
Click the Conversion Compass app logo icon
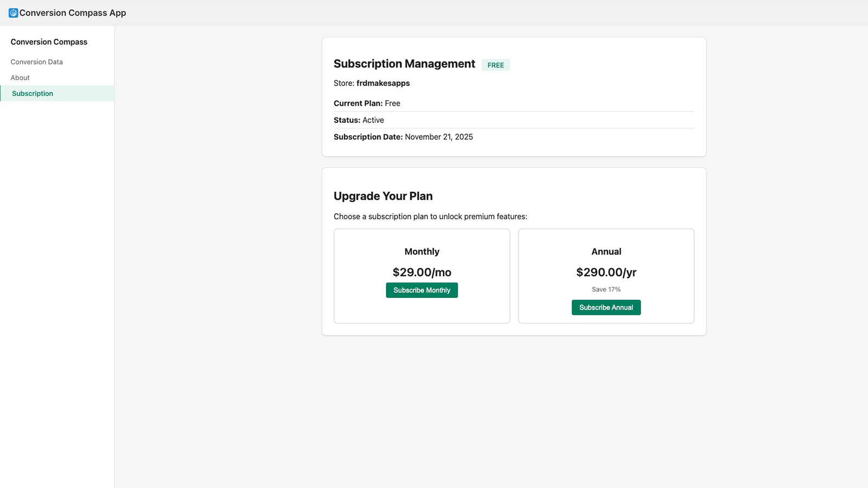(x=12, y=12)
